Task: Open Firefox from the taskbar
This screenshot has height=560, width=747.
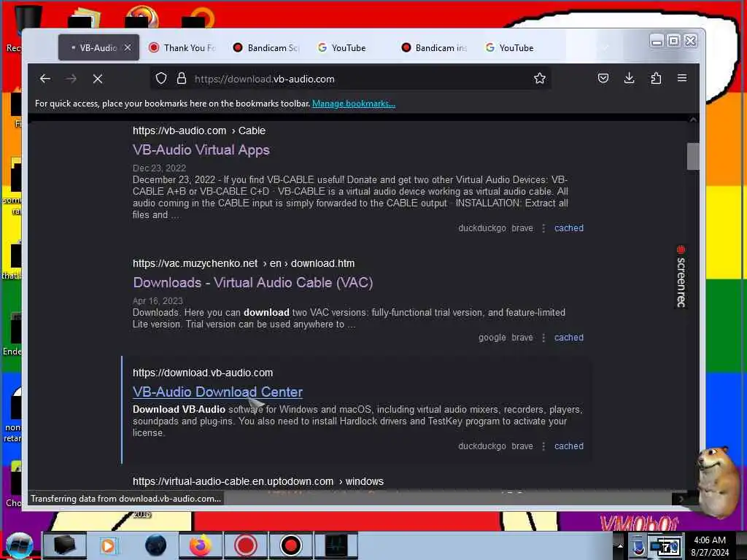Action: coord(201,545)
